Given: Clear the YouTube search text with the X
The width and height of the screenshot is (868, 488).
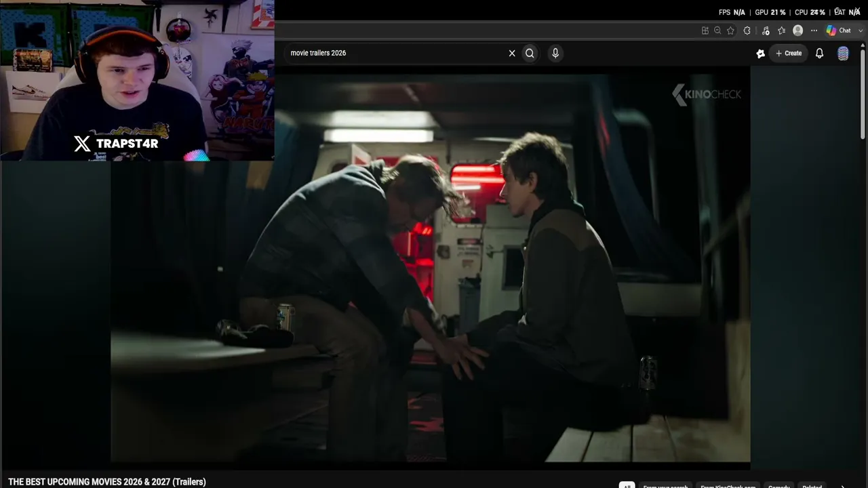Looking at the screenshot, I should tap(512, 53).
